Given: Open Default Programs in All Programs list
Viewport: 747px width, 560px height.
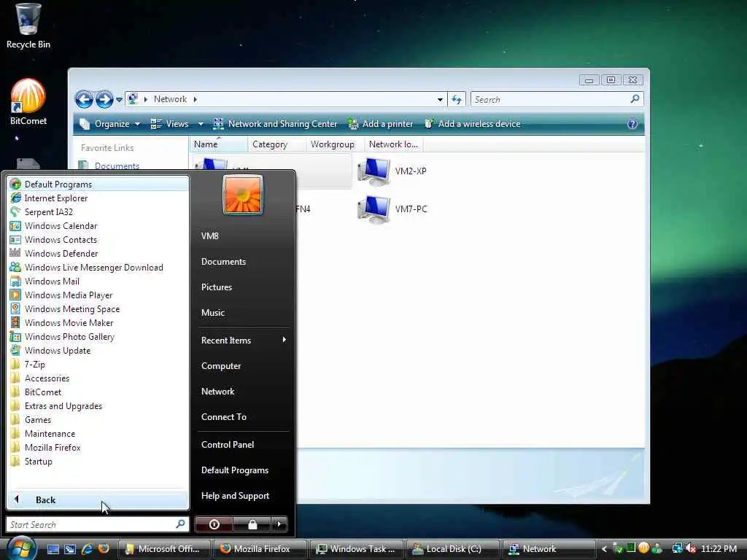Looking at the screenshot, I should [98, 184].
